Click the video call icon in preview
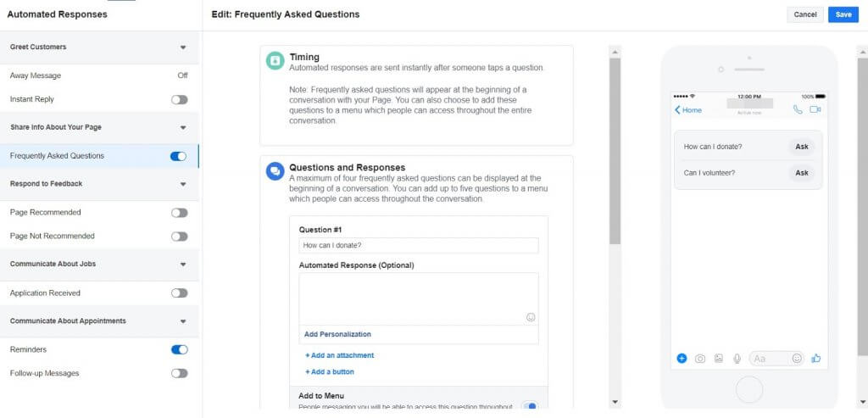 pos(815,109)
